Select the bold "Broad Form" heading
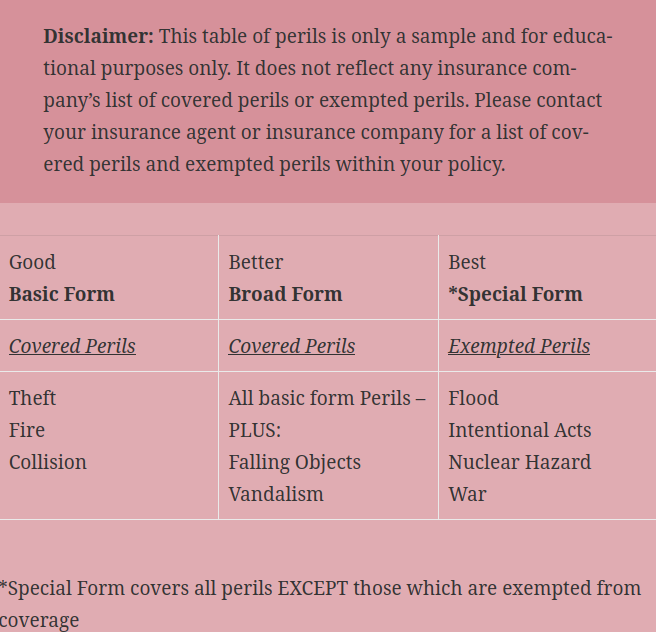Screen dimensions: 656x632 (285, 294)
